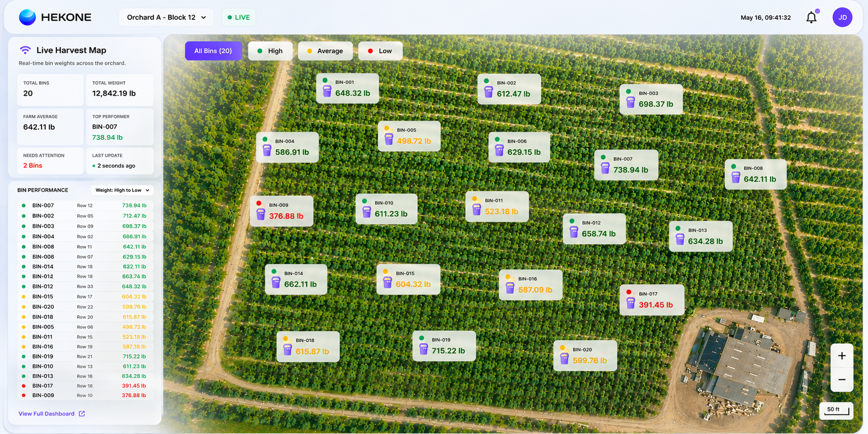The image size is (868, 434).
Task: Click the Farm Average 642.11 lb card
Action: (50, 126)
